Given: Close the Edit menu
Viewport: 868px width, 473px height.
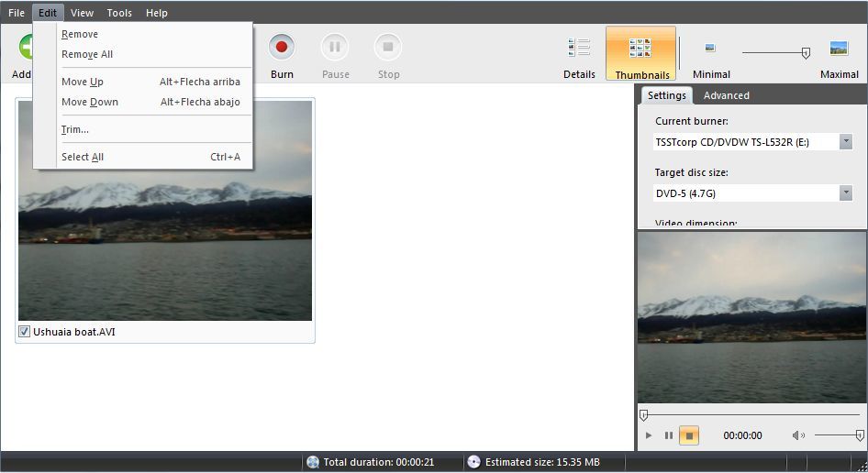Looking at the screenshot, I should (48, 13).
